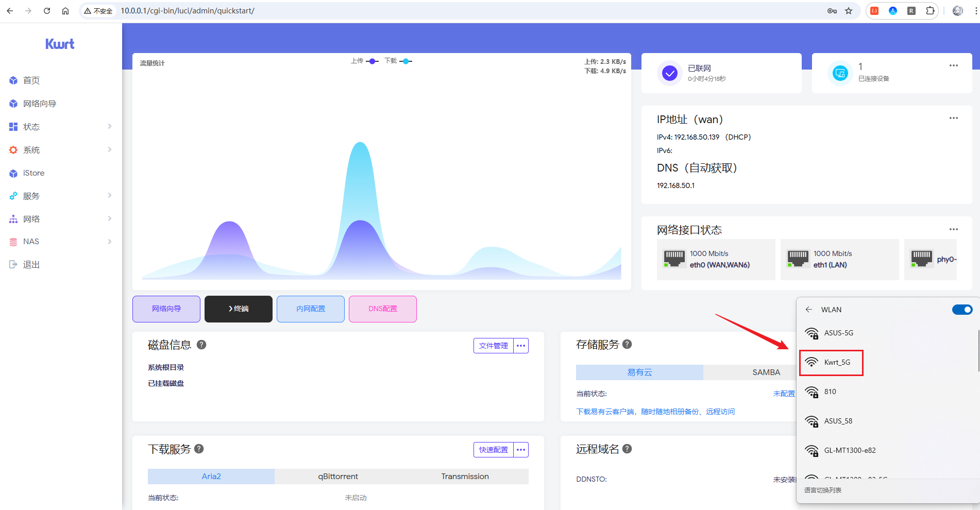Bookmark this page with the star icon

click(x=849, y=11)
